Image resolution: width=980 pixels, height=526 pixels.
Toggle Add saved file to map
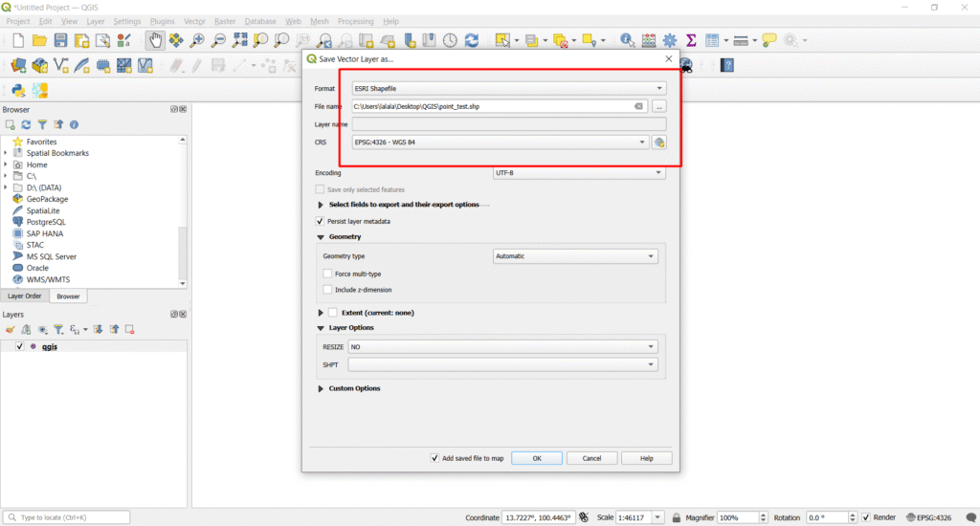[x=435, y=458]
